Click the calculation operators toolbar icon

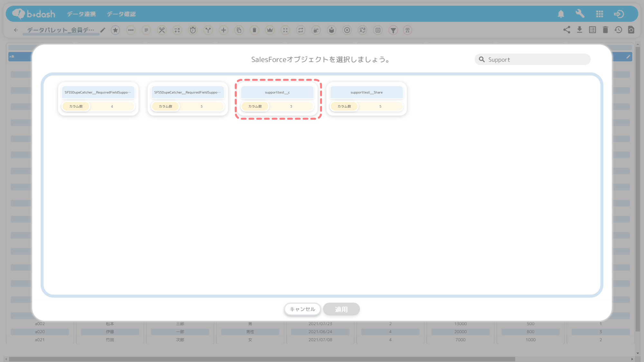click(x=177, y=30)
